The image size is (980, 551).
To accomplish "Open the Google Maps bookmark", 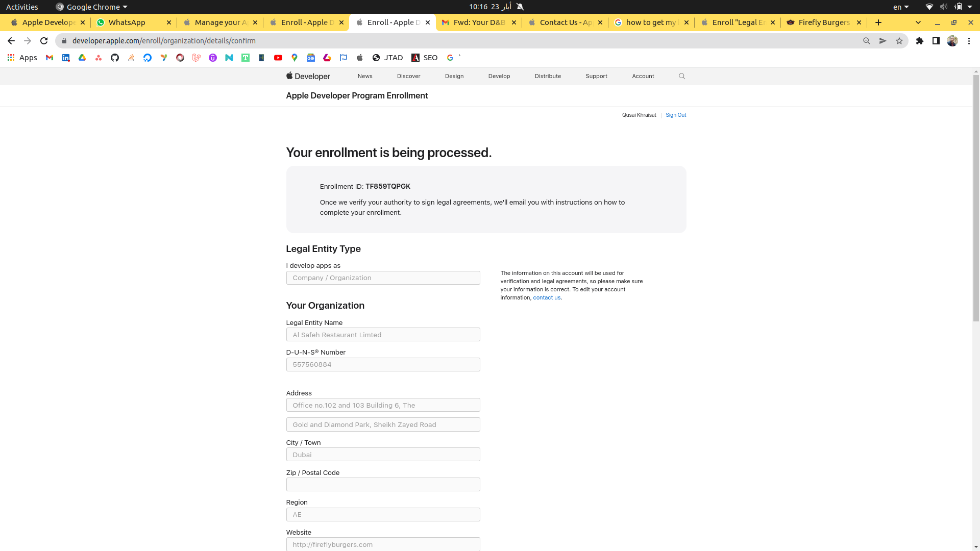I will (x=295, y=58).
